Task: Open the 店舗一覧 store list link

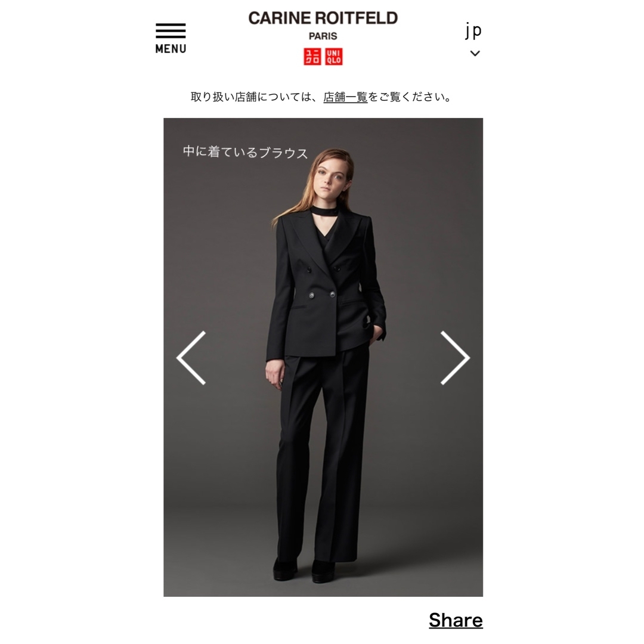Action: (345, 97)
